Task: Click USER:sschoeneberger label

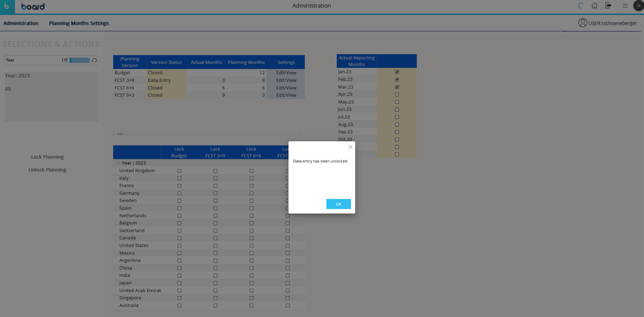Action: [x=612, y=23]
